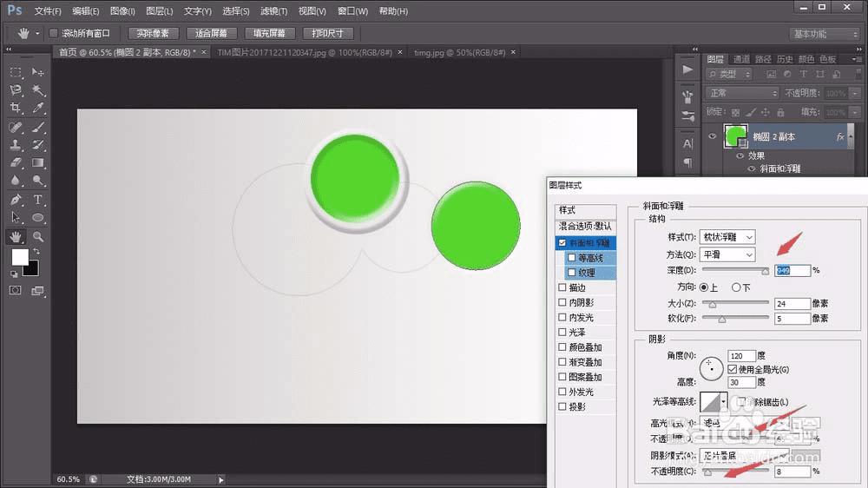Image resolution: width=868 pixels, height=488 pixels.
Task: Enable 投影 checkbox
Action: [x=562, y=406]
